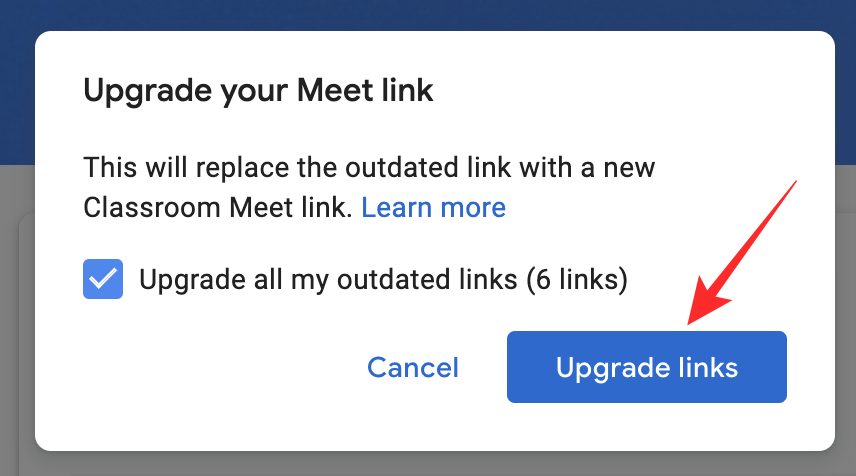
Task: Click the "Upgrade your Meet link" title
Action: [x=258, y=91]
